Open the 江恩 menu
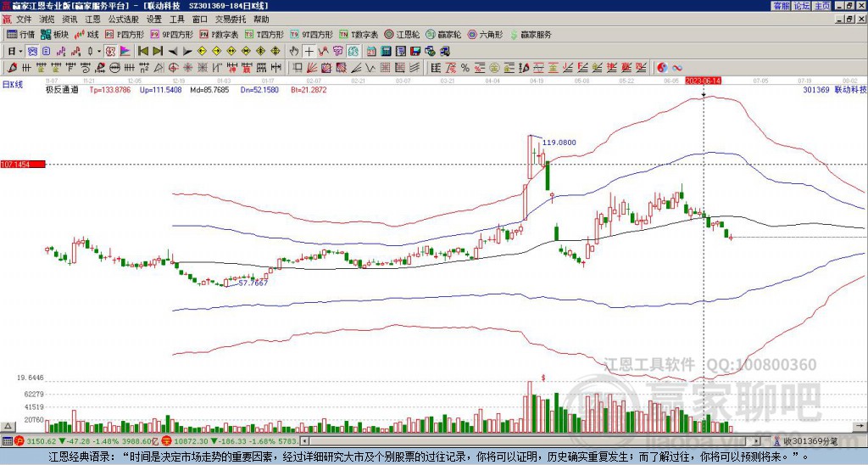The width and height of the screenshot is (868, 465). pos(92,20)
